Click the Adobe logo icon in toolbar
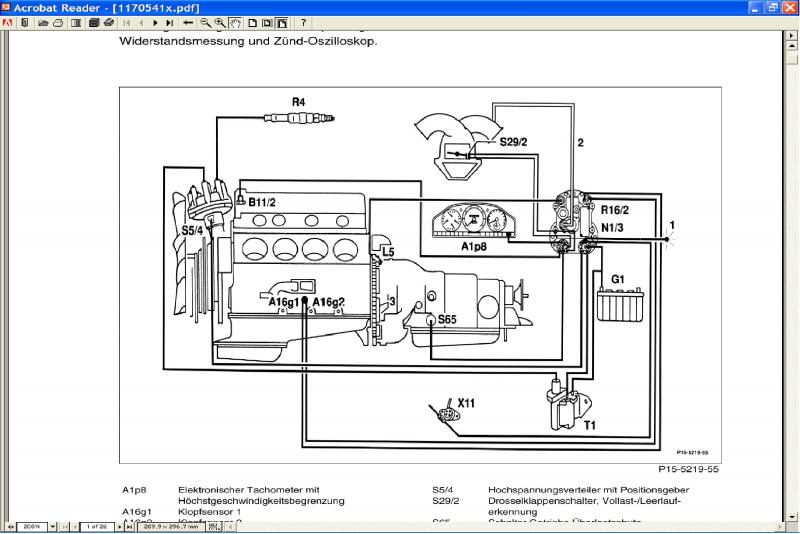 (7, 23)
